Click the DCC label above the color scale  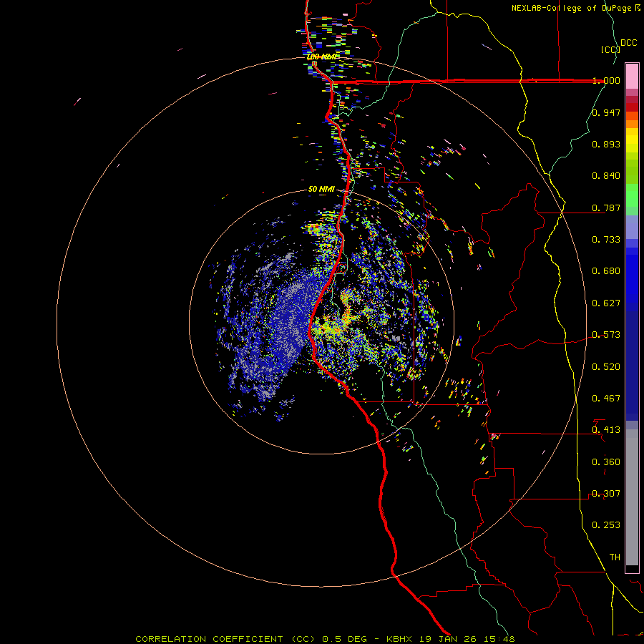(628, 43)
